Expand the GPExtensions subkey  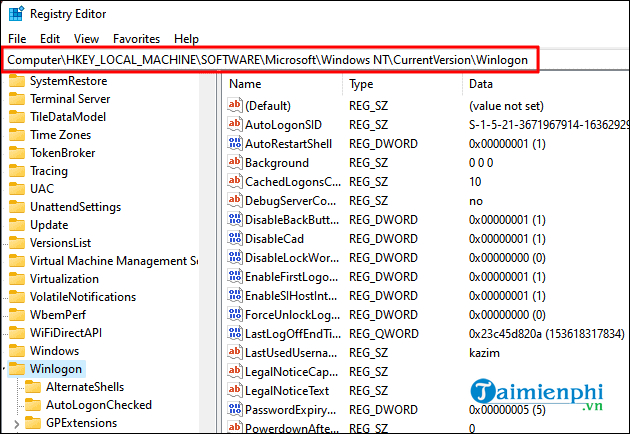(x=16, y=424)
